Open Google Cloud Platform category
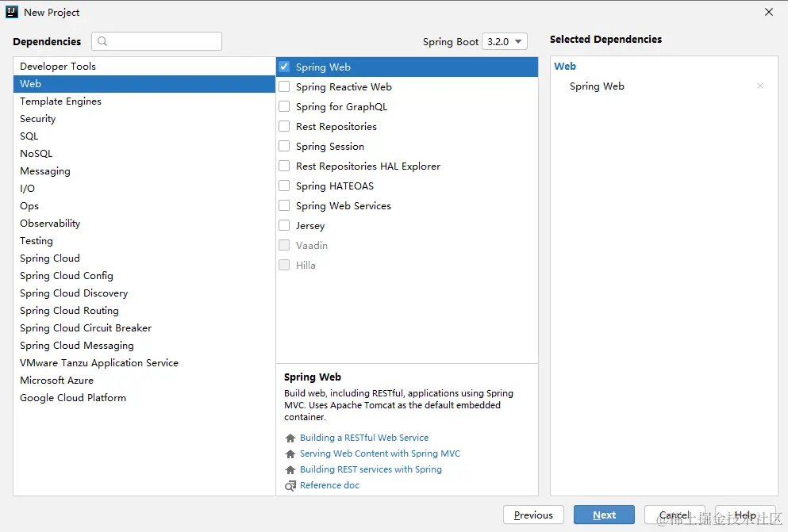788x532 pixels. [144, 397]
